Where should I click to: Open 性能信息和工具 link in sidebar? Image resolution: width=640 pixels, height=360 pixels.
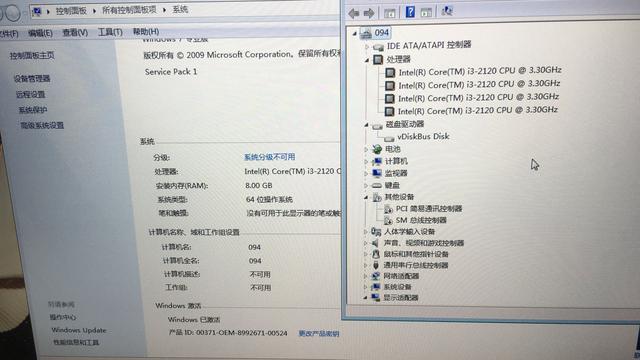click(x=76, y=342)
